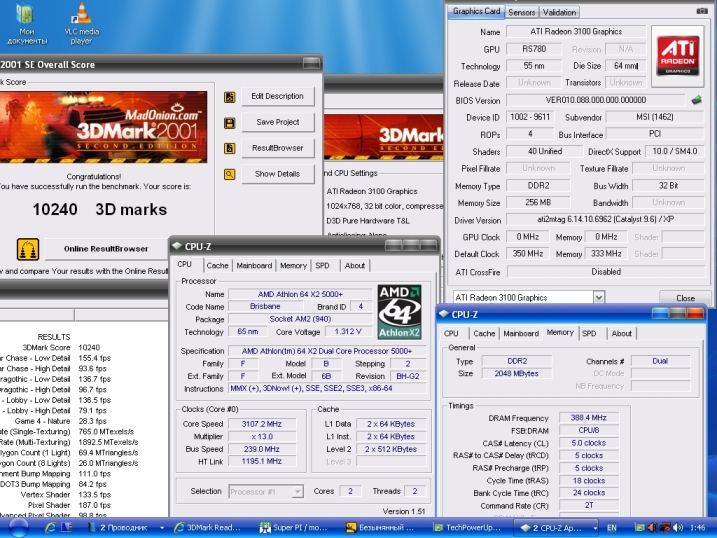
Task: Click the icon beside Edit Description
Action: point(230,97)
